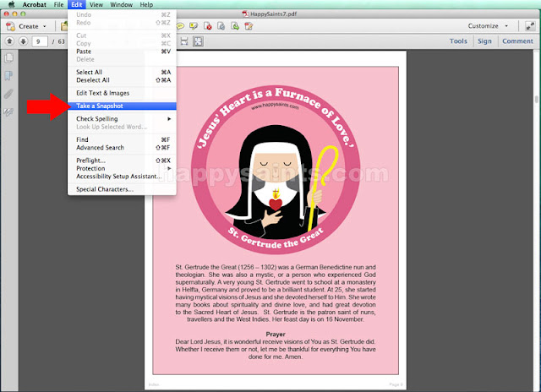Expand the Check Spelling submenu

pos(122,118)
